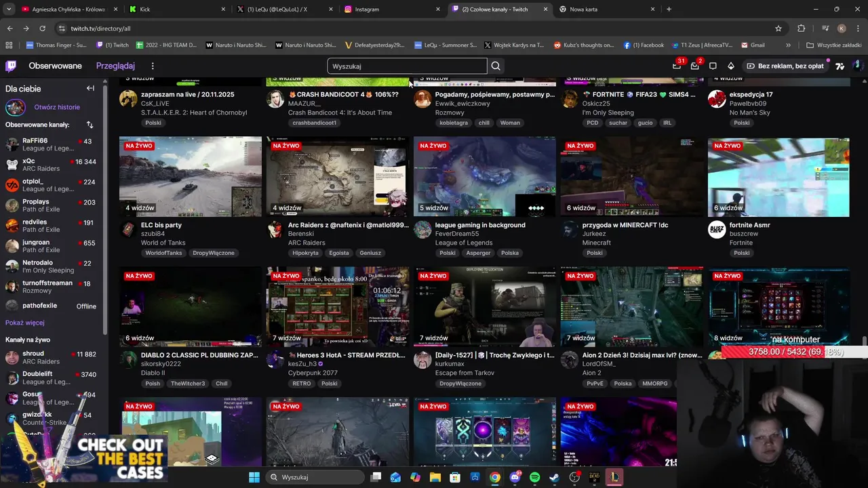Image resolution: width=868 pixels, height=488 pixels.
Task: Switch to the LeQu X browser tab
Action: [x=284, y=9]
